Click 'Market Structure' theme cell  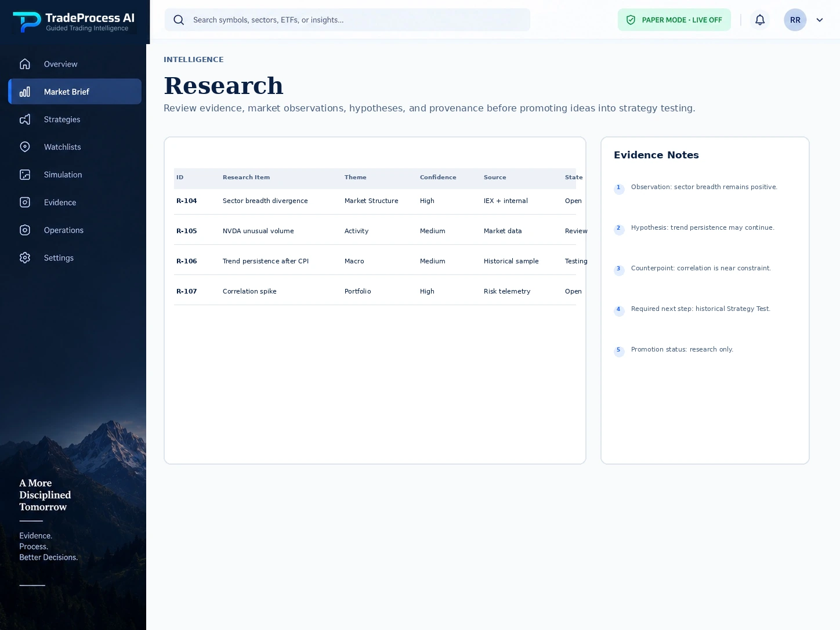(x=371, y=201)
